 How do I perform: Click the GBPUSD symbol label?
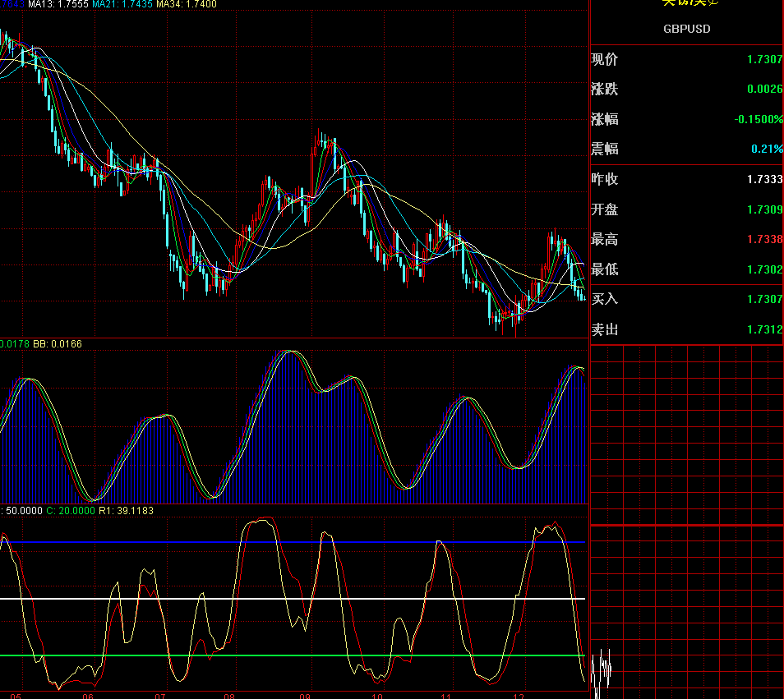(x=686, y=29)
